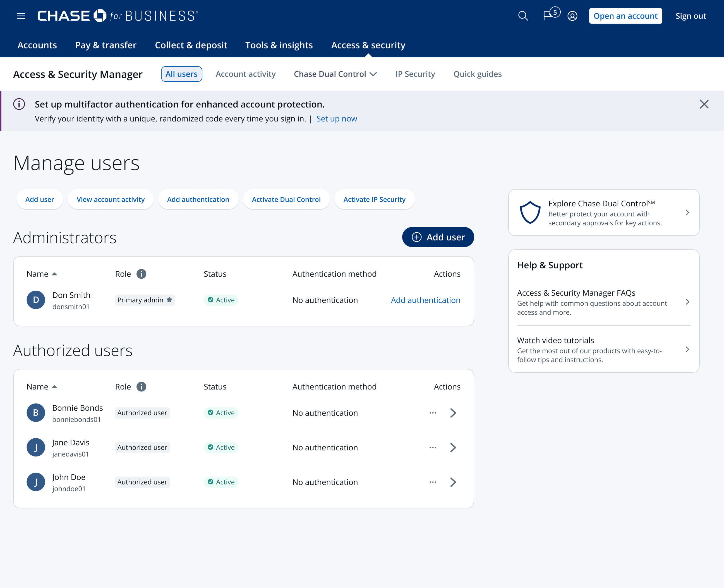This screenshot has width=724, height=588.
Task: Sort Authorized users by the Name arrow
Action: click(x=54, y=387)
